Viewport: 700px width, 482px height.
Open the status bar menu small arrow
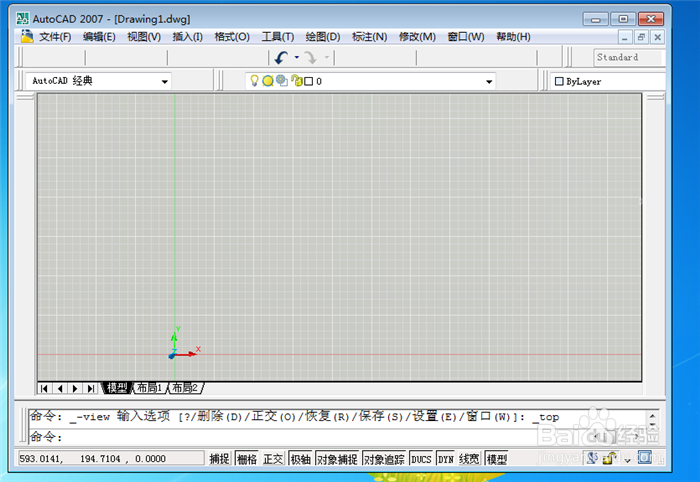[628, 460]
